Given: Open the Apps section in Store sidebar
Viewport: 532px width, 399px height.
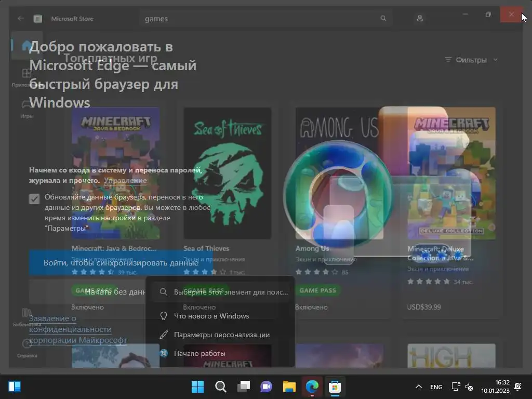Looking at the screenshot, I should point(26,77).
